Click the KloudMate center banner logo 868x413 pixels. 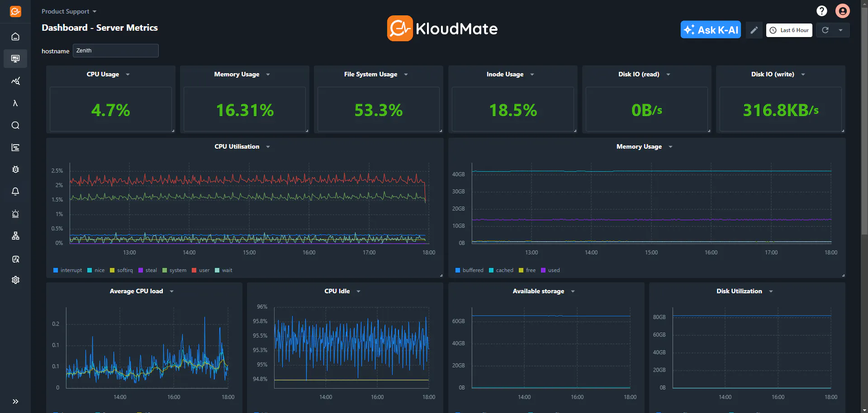[x=442, y=28]
